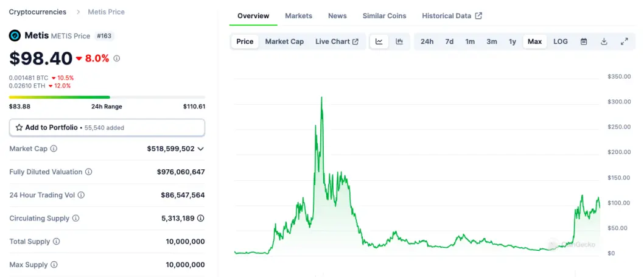Click the Metis coin logo icon

click(15, 36)
